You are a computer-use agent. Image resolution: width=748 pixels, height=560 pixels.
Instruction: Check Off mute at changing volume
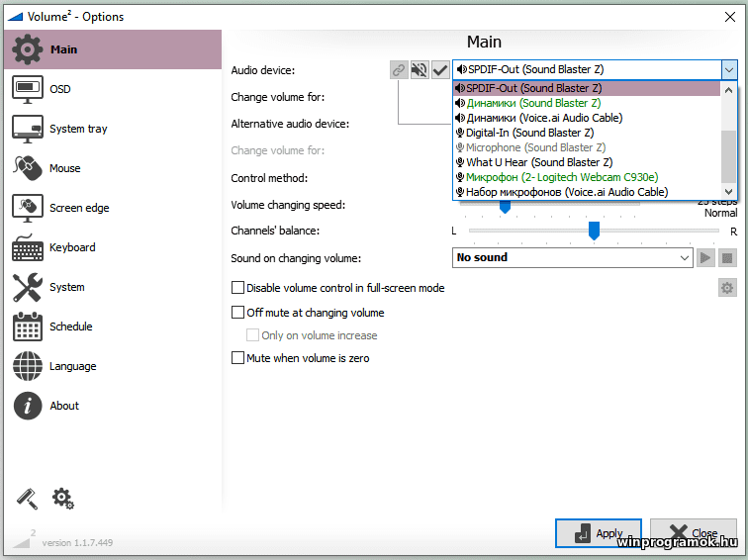tap(237, 313)
